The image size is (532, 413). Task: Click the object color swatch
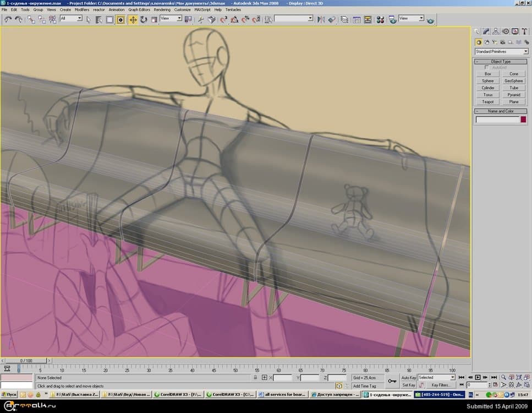tap(523, 119)
